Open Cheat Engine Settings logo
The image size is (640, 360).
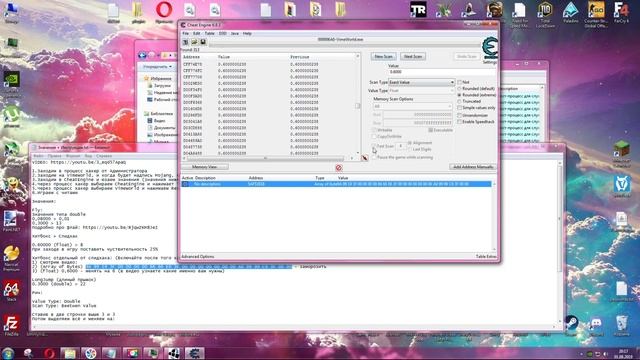[x=490, y=48]
